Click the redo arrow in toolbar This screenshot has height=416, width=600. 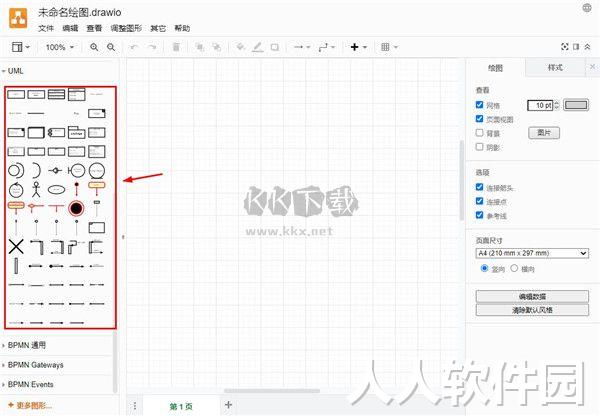[152, 47]
